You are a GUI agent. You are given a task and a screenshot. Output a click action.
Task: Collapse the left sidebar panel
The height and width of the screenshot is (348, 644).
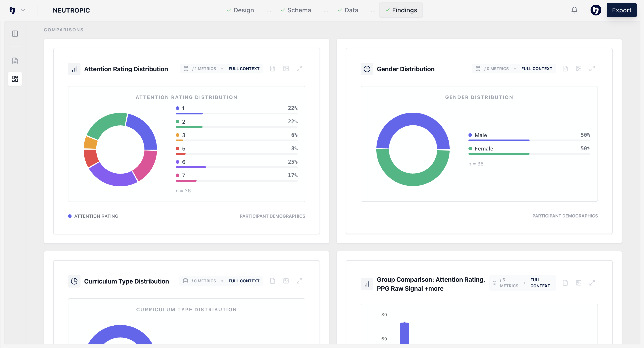(15, 34)
